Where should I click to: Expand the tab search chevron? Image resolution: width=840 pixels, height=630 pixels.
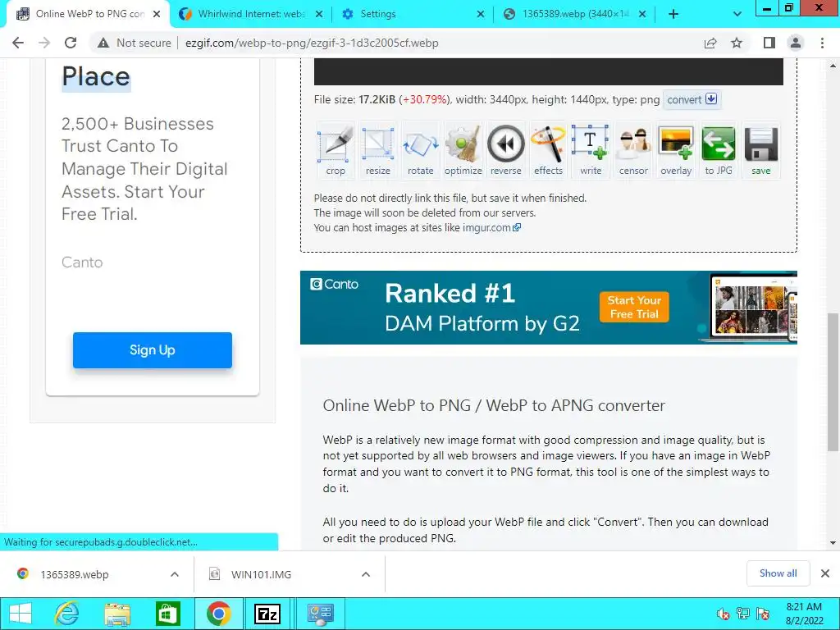[737, 15]
